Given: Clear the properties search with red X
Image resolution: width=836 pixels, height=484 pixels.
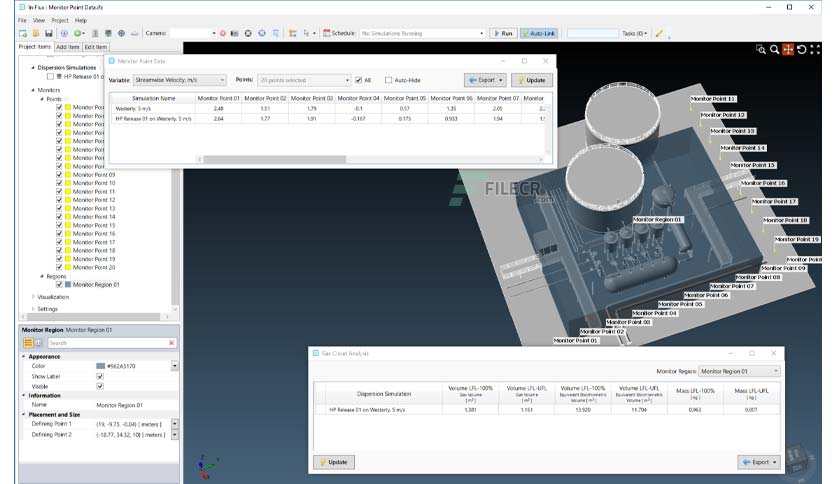Looking at the screenshot, I should [172, 343].
